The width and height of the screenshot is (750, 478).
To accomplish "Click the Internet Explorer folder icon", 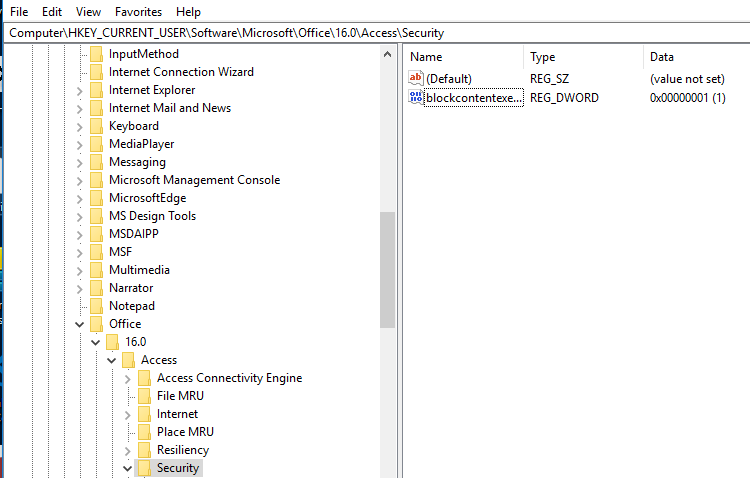I will (x=96, y=90).
